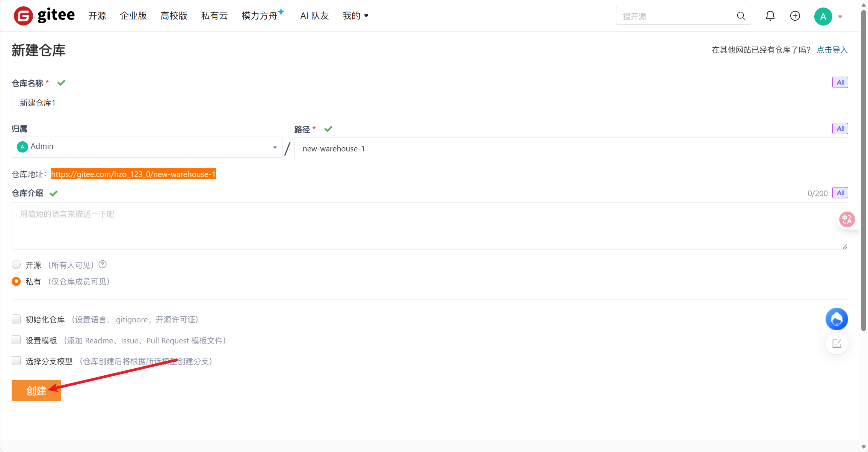Select the 企业版 menu item
Viewport: 868px width, 452px height.
coord(133,16)
